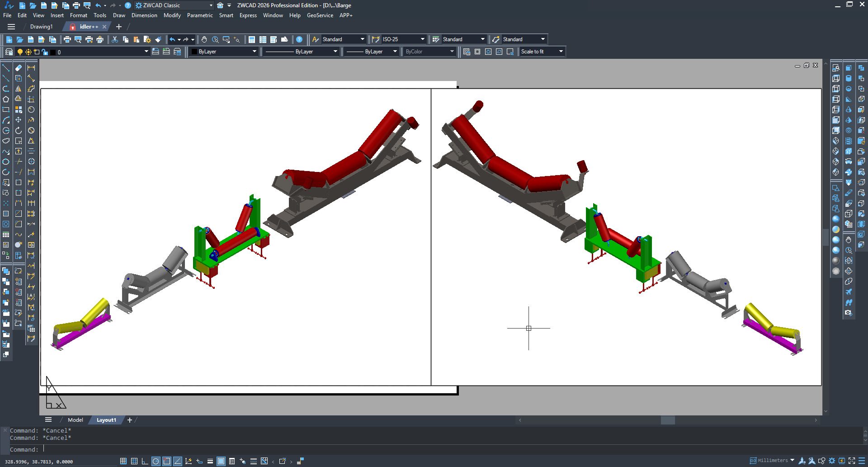Open the Express menu
Viewport: 868px width, 467px height.
tap(248, 15)
